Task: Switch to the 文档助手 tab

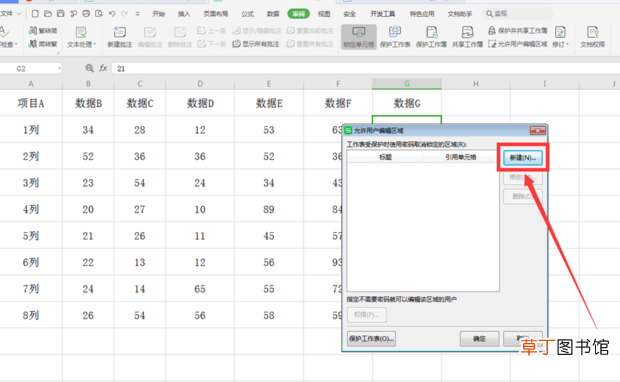Action: click(459, 14)
